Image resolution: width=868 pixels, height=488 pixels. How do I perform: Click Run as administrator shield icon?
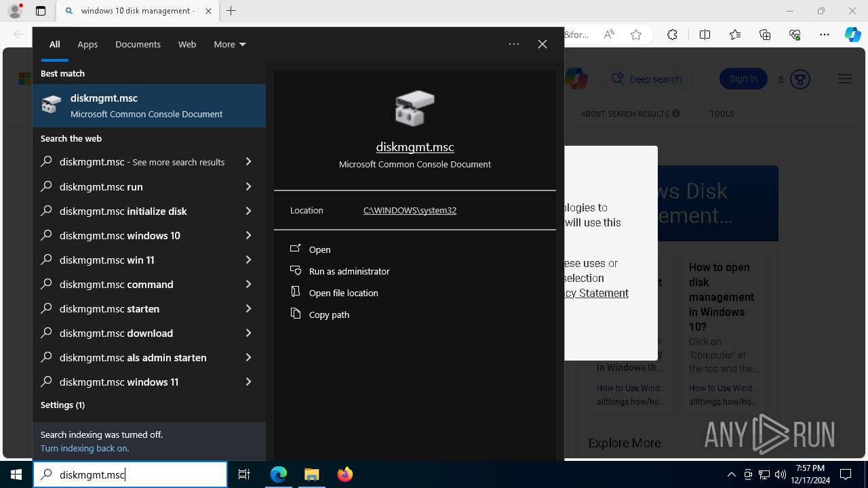(x=296, y=270)
